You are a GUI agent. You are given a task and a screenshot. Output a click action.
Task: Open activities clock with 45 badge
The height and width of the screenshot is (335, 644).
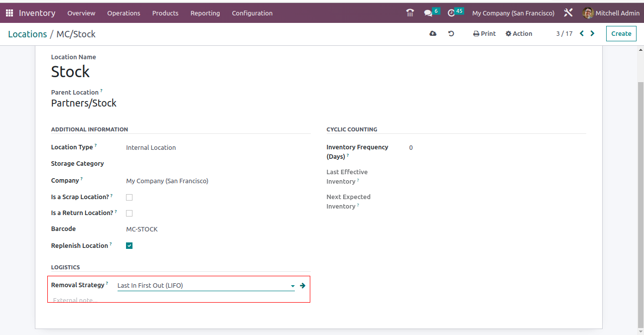[452, 13]
